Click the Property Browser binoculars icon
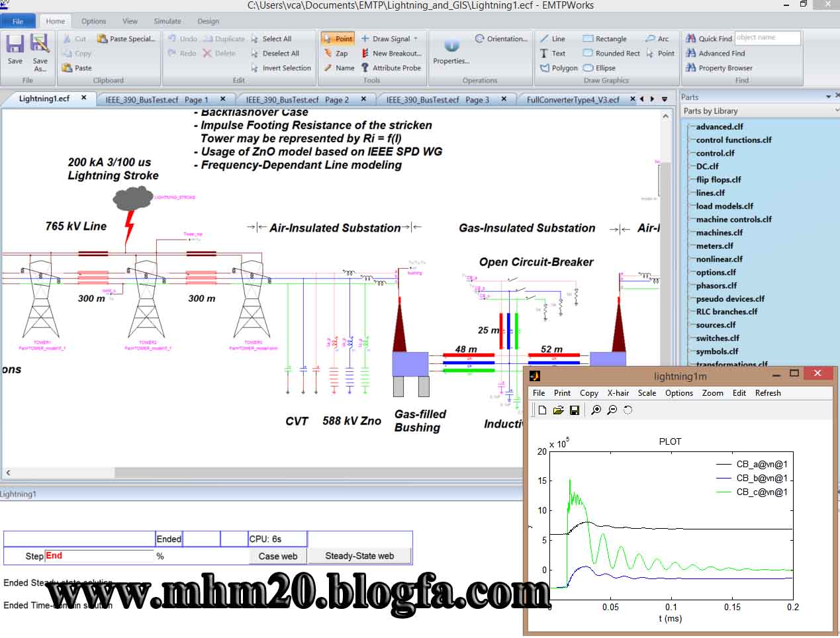Screen dimensions: 840x638 [691, 68]
